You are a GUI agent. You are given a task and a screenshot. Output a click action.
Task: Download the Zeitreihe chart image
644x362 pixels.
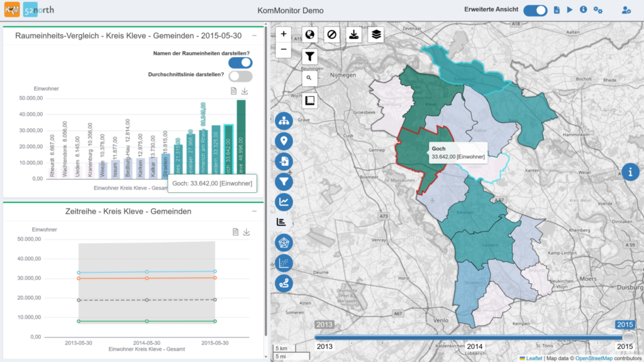click(247, 233)
